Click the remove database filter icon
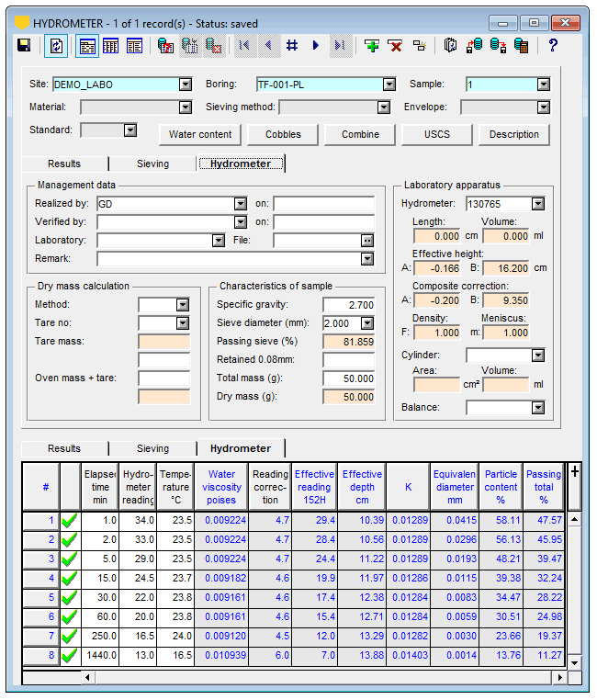Screen dimensions: 597x700 [x=213, y=46]
